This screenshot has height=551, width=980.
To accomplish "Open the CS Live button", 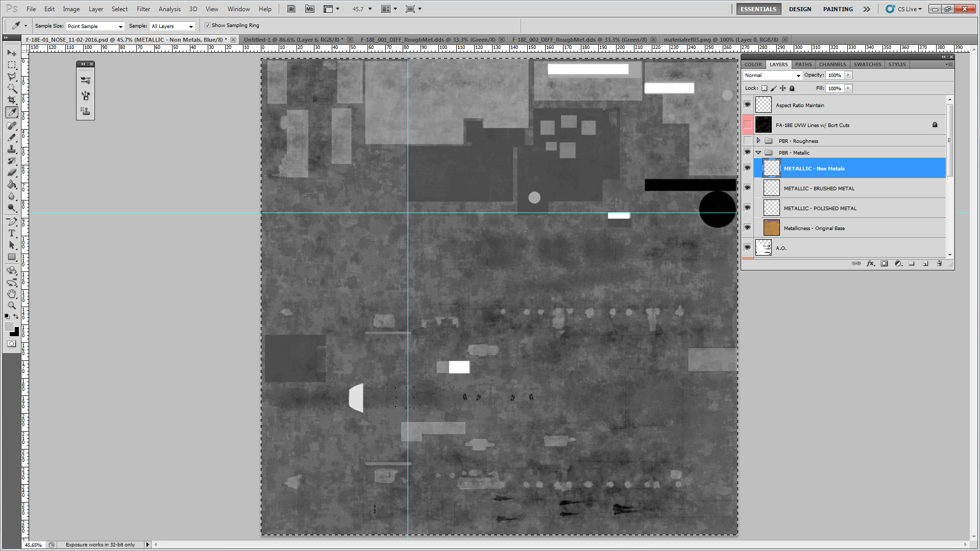I will coord(904,9).
